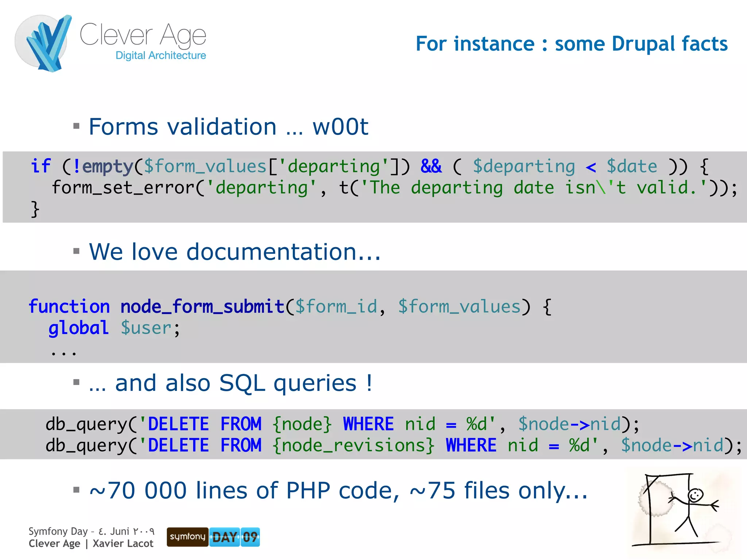The width and height of the screenshot is (747, 560).
Task: Click the slide title about Drupal facts
Action: click(571, 44)
